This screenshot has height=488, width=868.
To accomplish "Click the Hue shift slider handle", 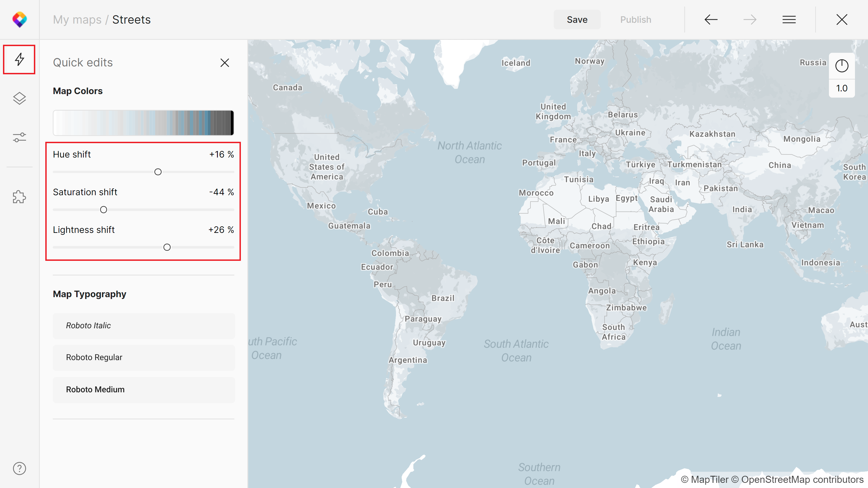I will (158, 172).
